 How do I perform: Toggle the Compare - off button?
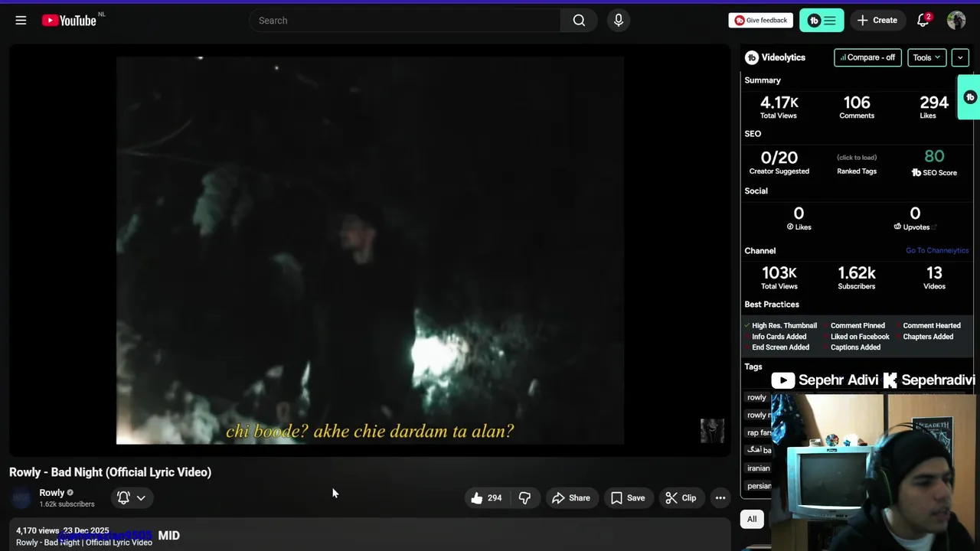pos(867,57)
